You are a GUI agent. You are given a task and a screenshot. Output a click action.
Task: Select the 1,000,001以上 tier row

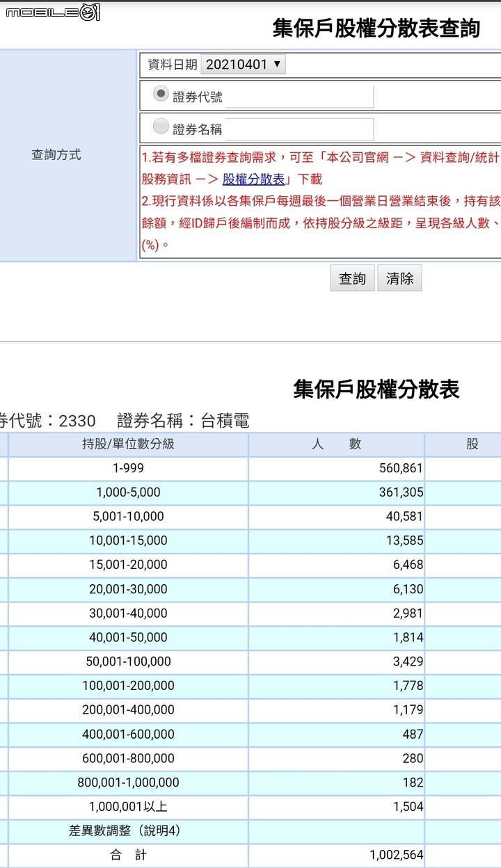point(128,807)
